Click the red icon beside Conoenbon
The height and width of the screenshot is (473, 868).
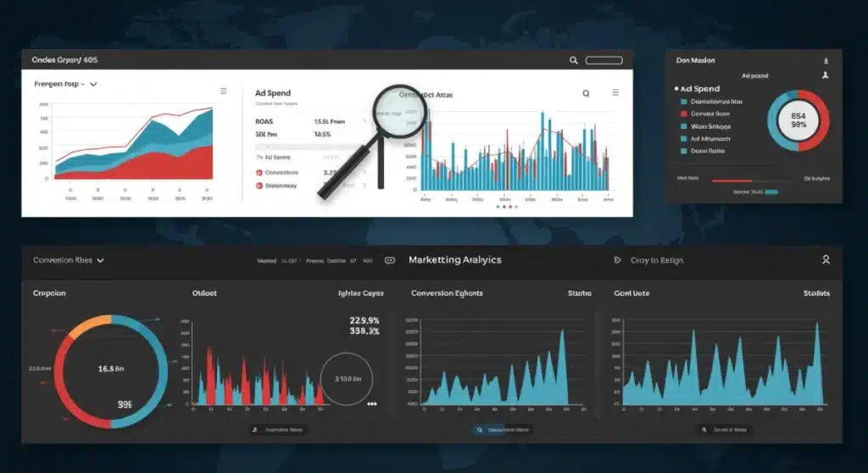[259, 173]
